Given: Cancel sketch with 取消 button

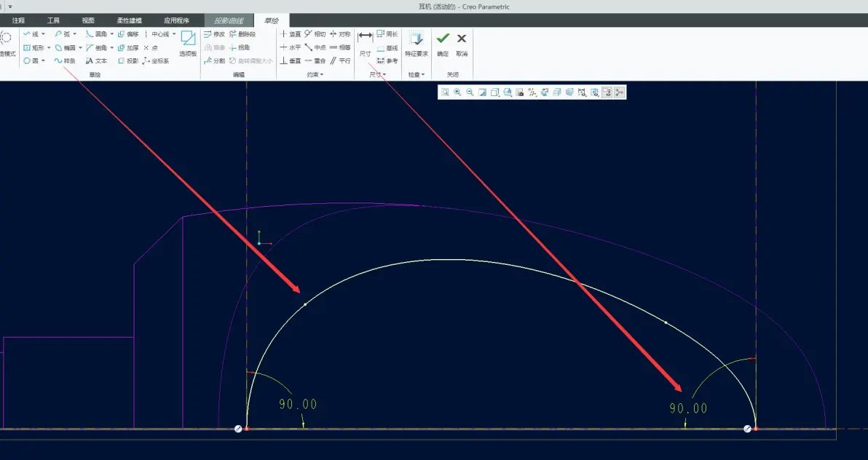Looking at the screenshot, I should [x=462, y=44].
